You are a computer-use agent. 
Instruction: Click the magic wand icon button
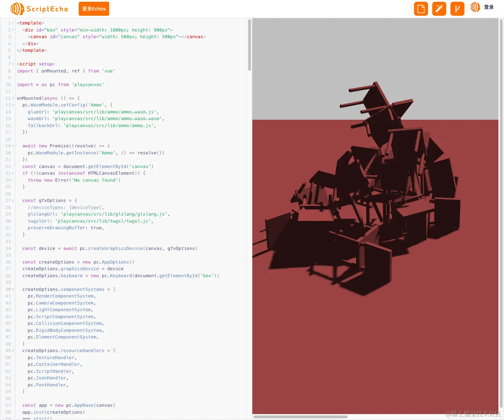(439, 9)
